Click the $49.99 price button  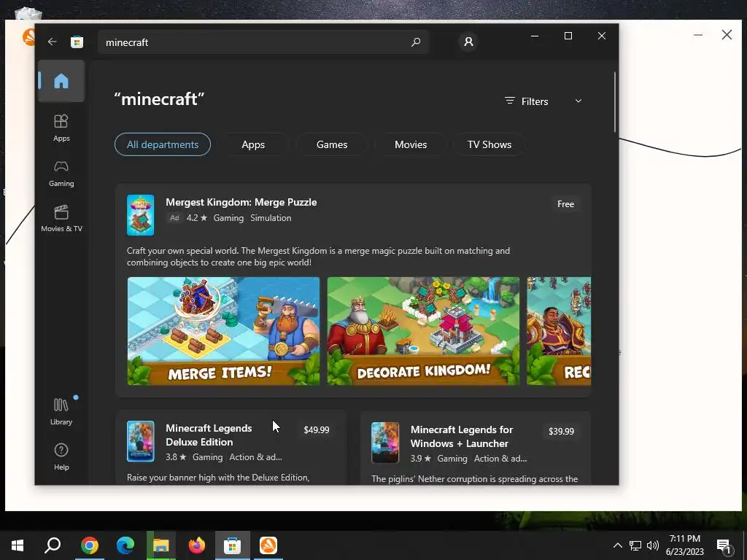(317, 429)
